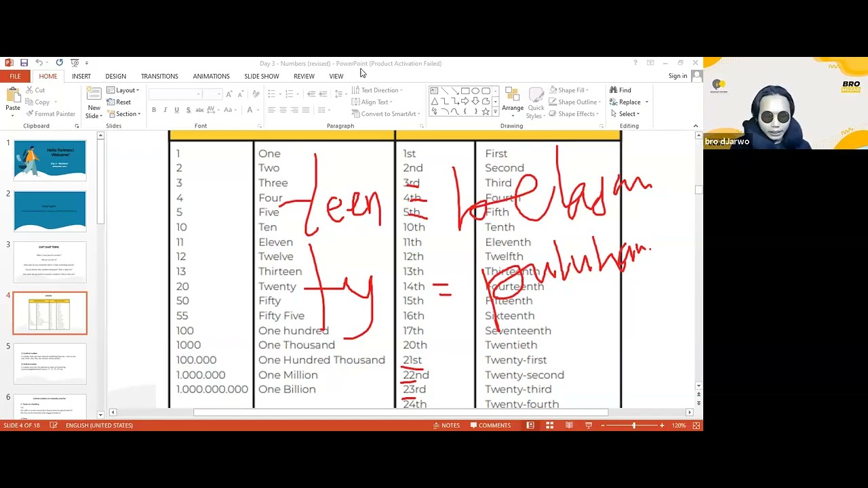This screenshot has height=488, width=868.
Task: Switch to the SLIDE SHOW tab
Action: pos(262,77)
